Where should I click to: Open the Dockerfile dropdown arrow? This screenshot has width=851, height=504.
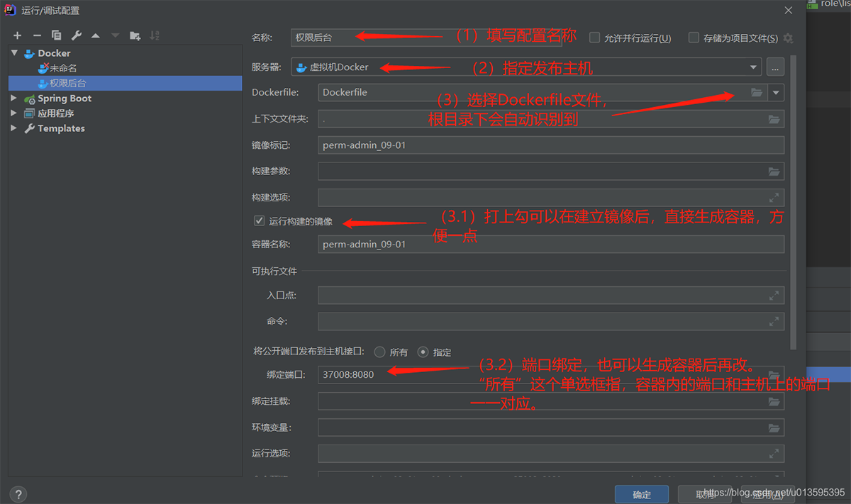coord(775,92)
